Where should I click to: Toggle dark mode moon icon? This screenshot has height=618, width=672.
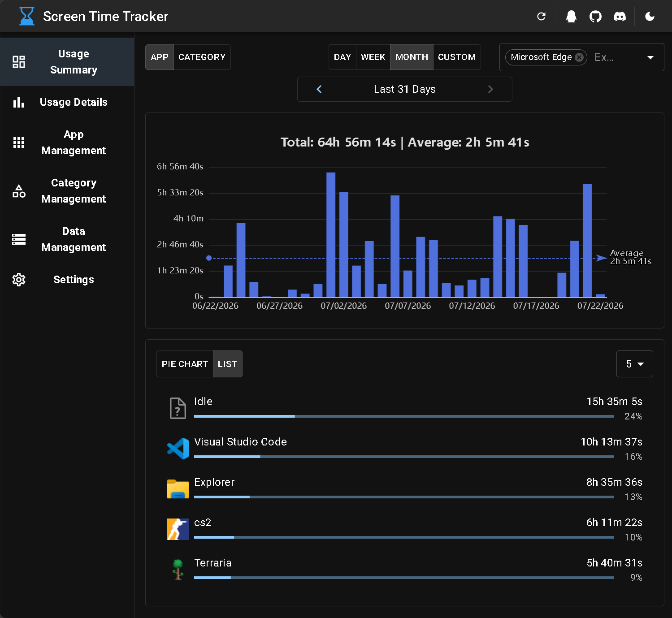[650, 17]
